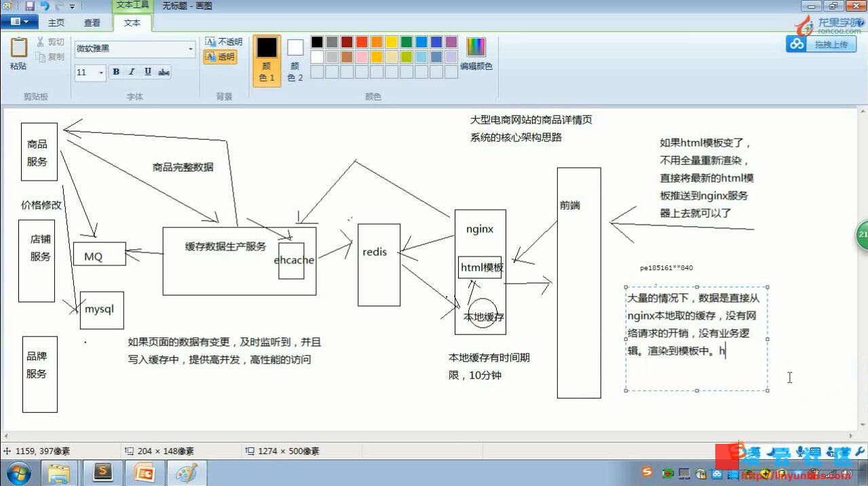Pick the brown color swatch

coord(347,57)
